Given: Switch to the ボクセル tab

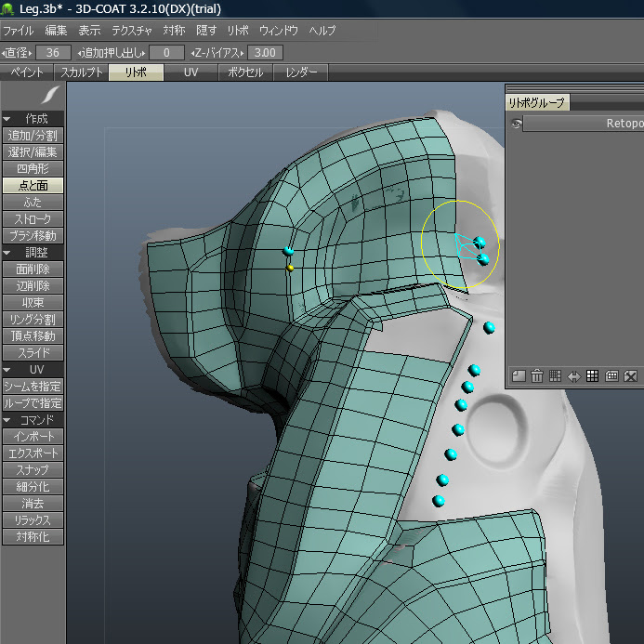Looking at the screenshot, I should [244, 72].
